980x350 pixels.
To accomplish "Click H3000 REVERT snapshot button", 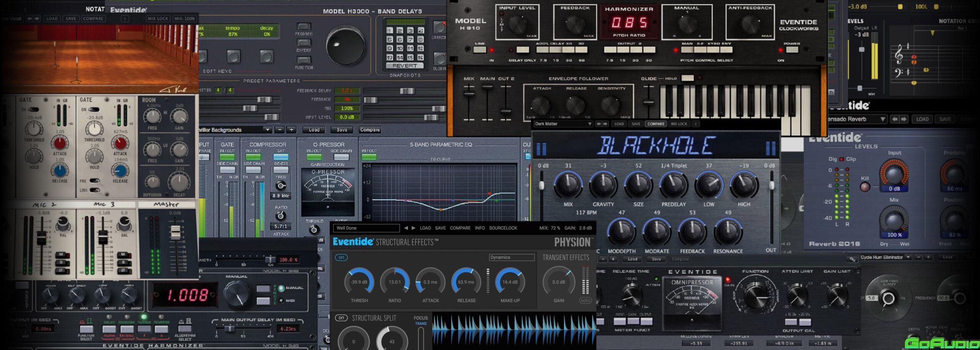I will 405,66.
